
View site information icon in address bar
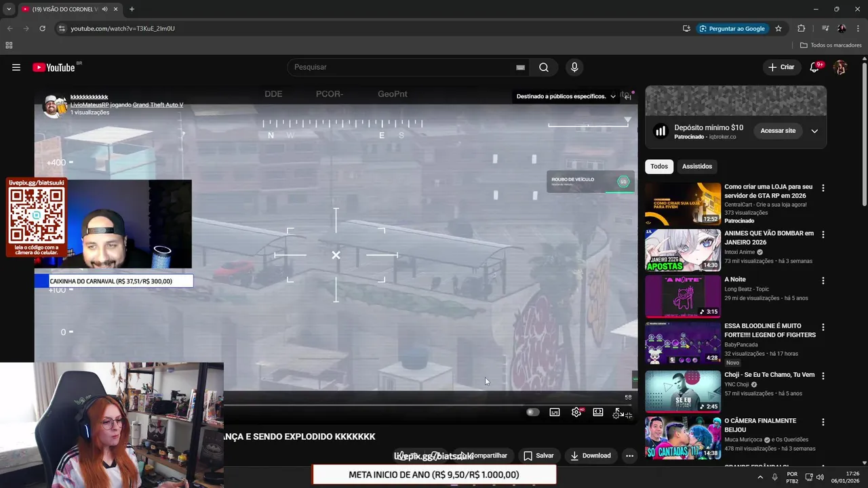pyautogui.click(x=62, y=28)
